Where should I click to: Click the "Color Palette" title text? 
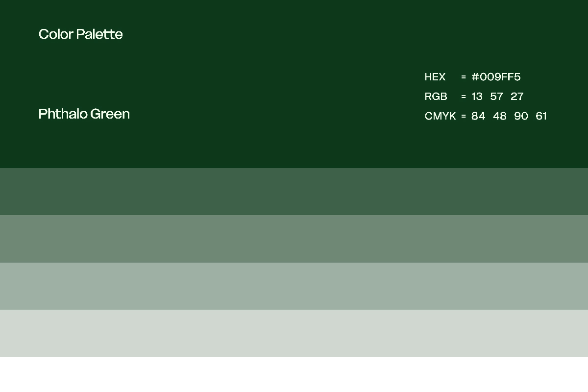coord(81,34)
